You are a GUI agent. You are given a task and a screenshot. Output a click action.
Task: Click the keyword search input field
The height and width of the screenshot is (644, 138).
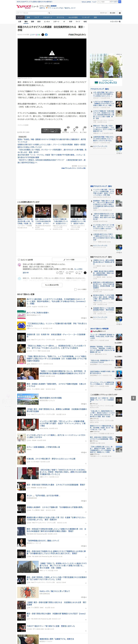[x=32, y=13]
